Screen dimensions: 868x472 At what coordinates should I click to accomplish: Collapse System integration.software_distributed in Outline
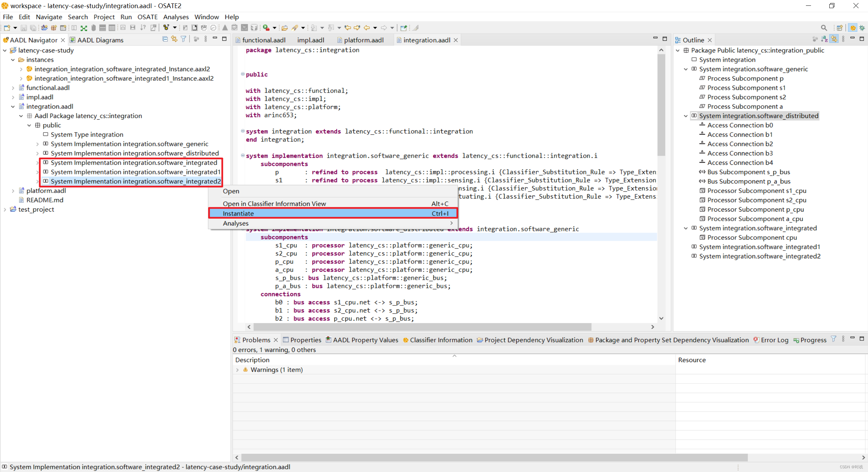[686, 116]
